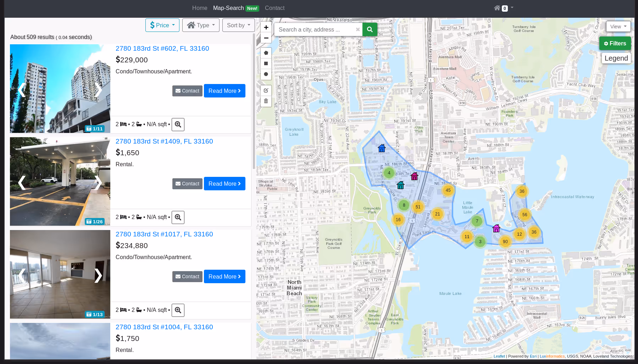Image resolution: width=638 pixels, height=364 pixels.
Task: Open the green Filters button
Action: (615, 43)
